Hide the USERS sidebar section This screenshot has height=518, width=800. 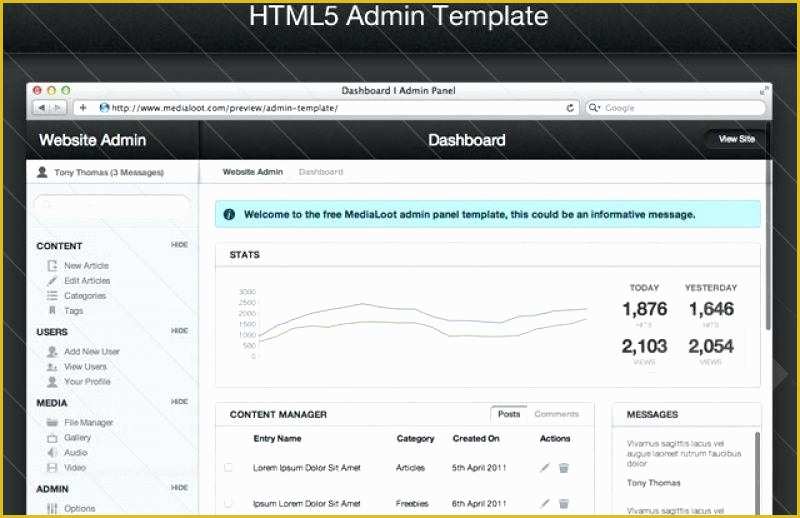coord(180,331)
